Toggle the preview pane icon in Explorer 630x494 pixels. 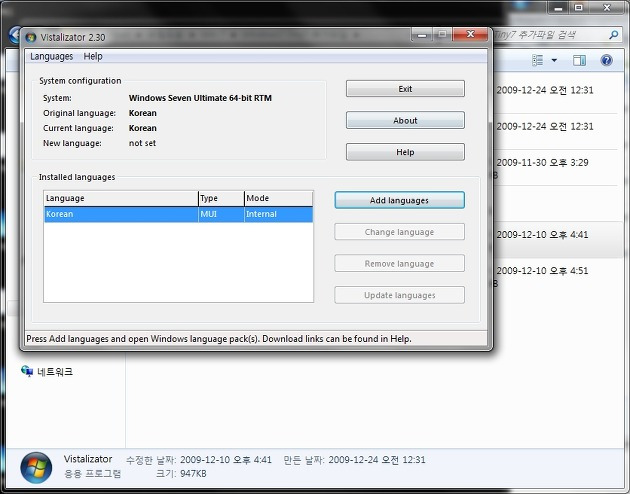pyautogui.click(x=579, y=60)
